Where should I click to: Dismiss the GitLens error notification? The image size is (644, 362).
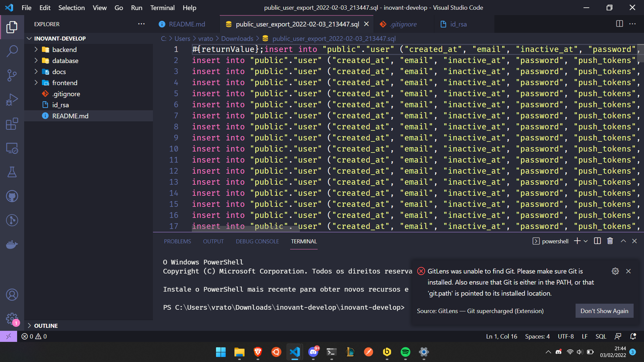(628, 271)
